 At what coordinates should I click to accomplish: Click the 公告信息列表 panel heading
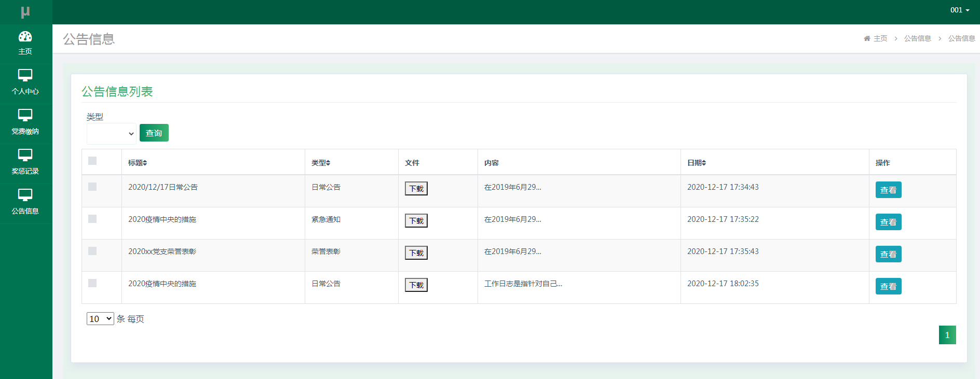pyautogui.click(x=117, y=92)
